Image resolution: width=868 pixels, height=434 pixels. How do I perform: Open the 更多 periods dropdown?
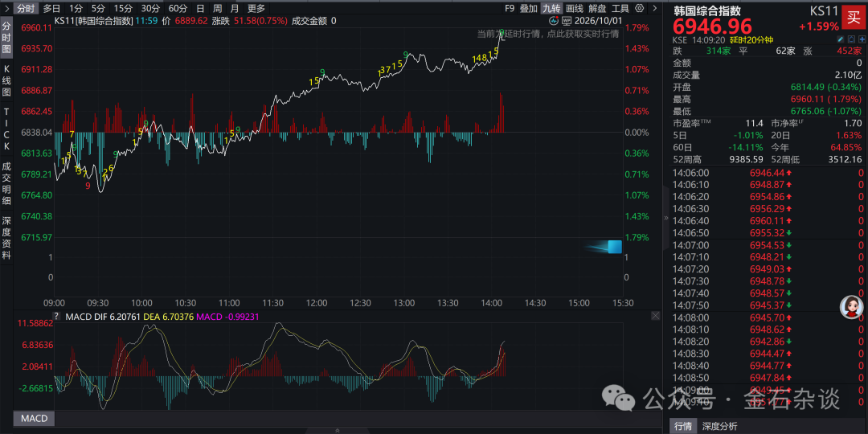(x=256, y=8)
